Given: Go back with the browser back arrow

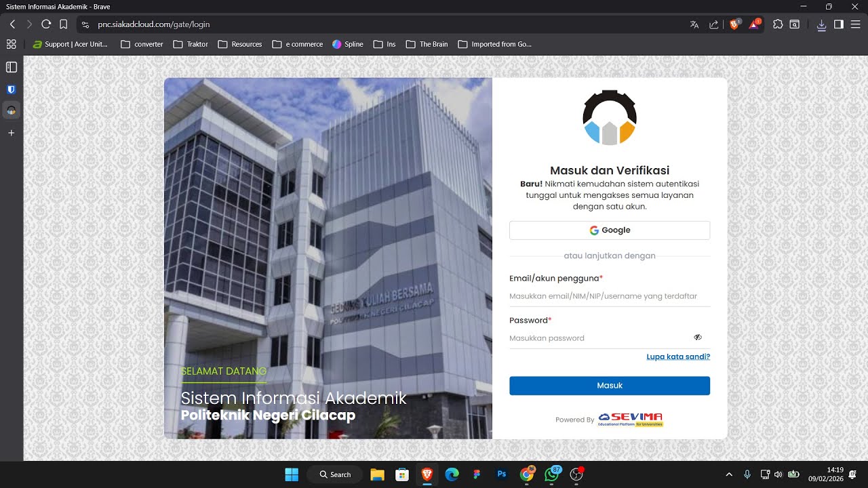Looking at the screenshot, I should [12, 24].
